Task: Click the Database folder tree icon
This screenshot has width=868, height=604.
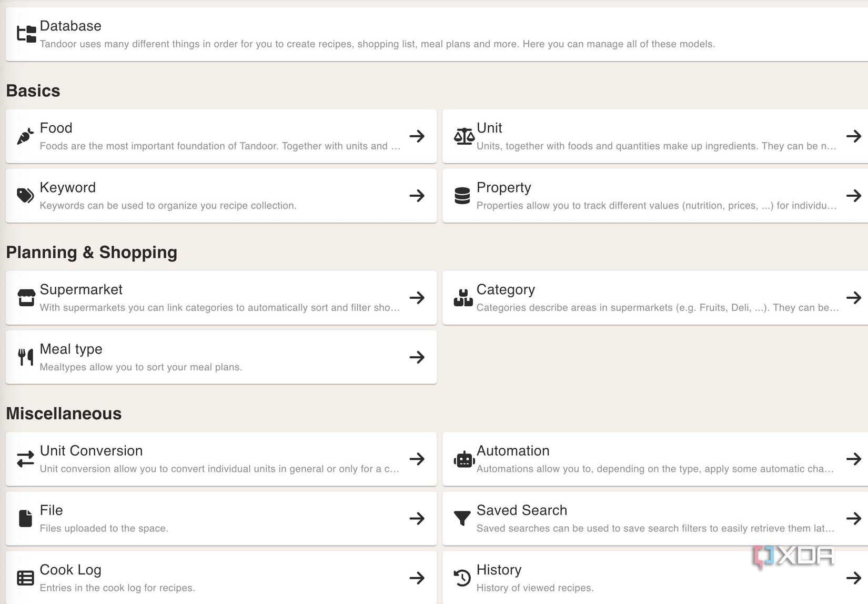Action: coord(26,34)
